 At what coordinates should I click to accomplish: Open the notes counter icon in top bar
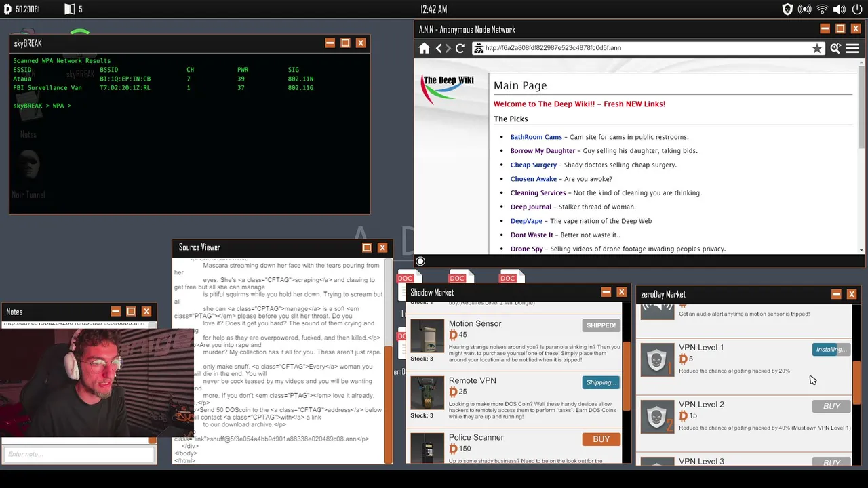click(x=69, y=9)
